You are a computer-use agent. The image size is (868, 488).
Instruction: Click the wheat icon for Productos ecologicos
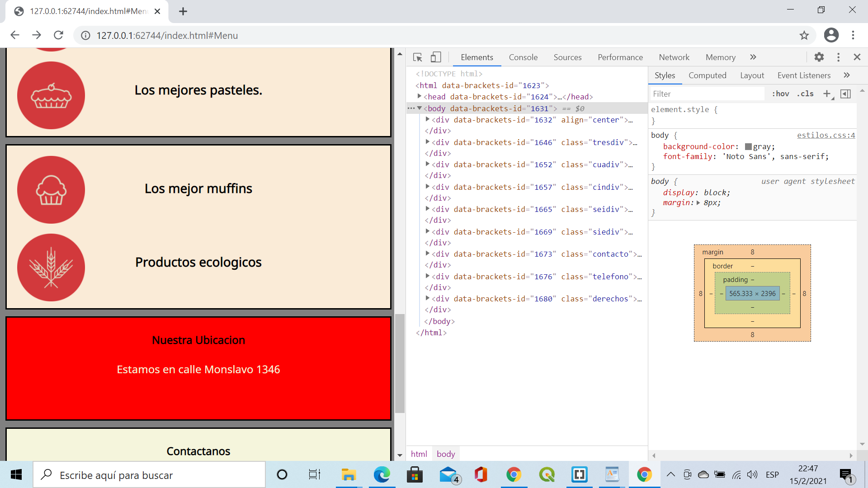[51, 267]
